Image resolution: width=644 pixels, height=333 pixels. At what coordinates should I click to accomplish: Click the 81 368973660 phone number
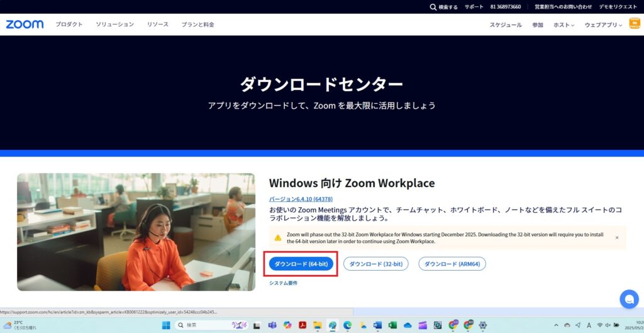pyautogui.click(x=506, y=7)
